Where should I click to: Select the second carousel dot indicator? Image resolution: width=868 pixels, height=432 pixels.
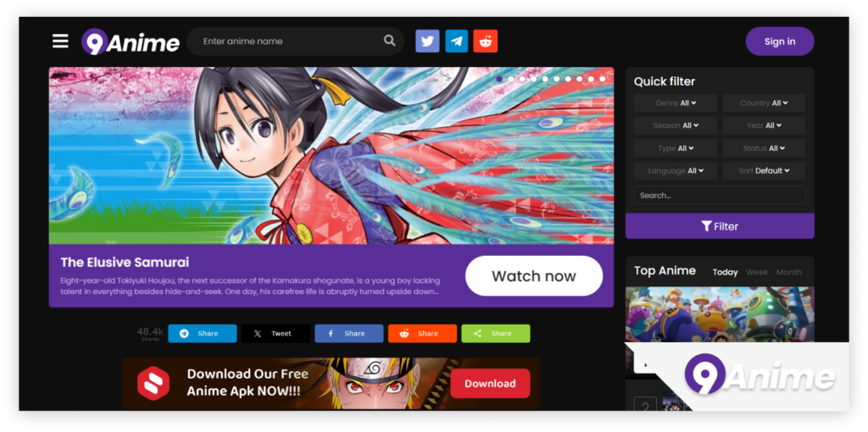coord(511,79)
